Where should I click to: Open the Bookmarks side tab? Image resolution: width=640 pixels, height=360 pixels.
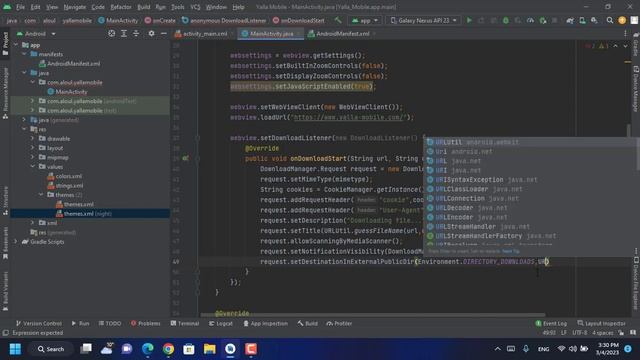[x=5, y=243]
